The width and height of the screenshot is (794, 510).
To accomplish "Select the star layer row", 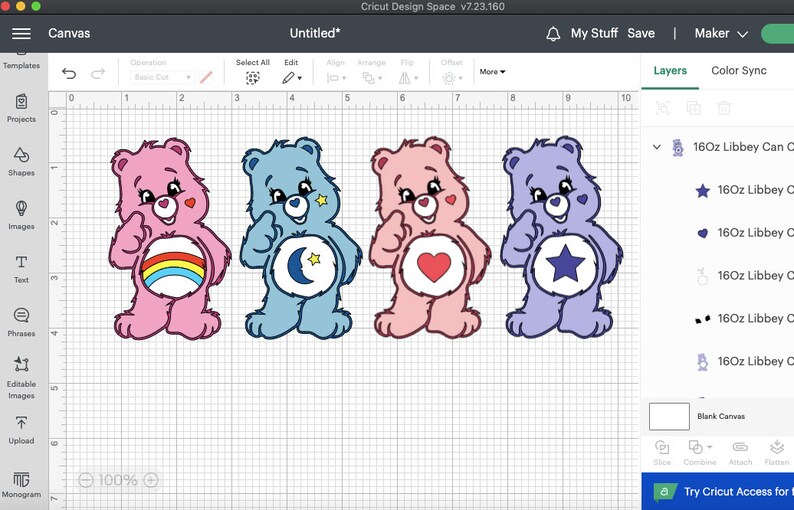I will 718,190.
